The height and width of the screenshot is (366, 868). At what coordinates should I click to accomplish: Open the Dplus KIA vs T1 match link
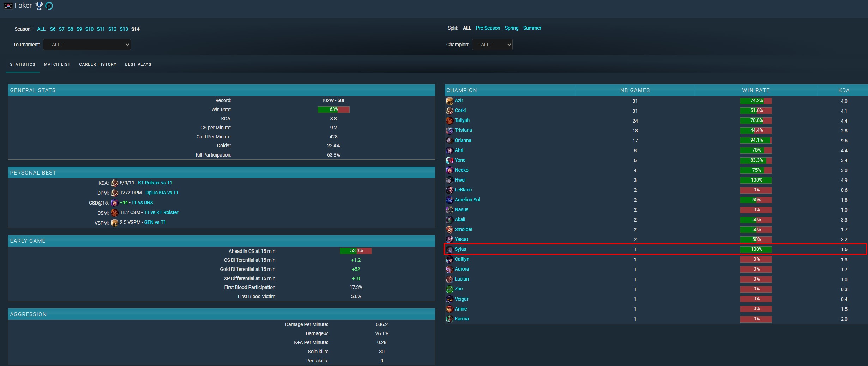coord(162,193)
